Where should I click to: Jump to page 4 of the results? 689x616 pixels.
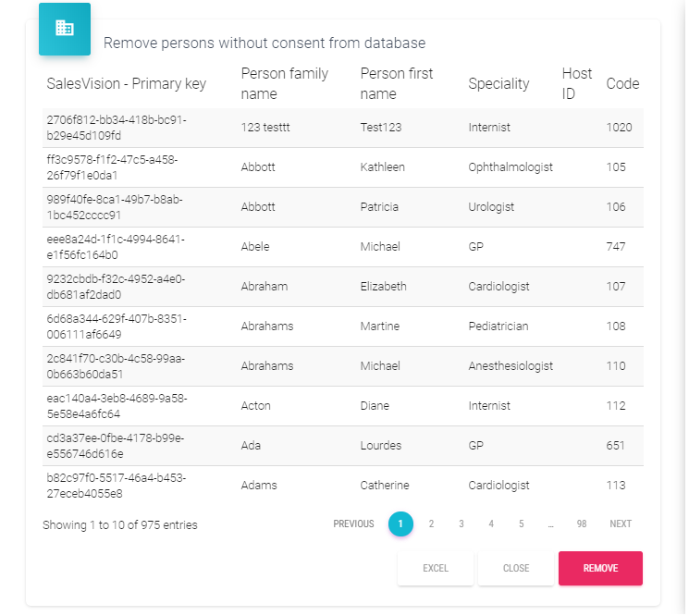point(491,524)
